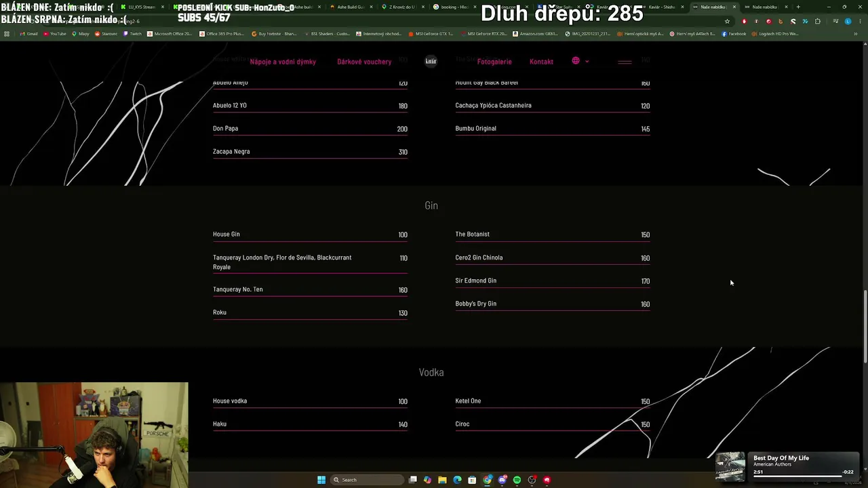Open the Facebook bookmark
This screenshot has width=868, height=488.
734,34
